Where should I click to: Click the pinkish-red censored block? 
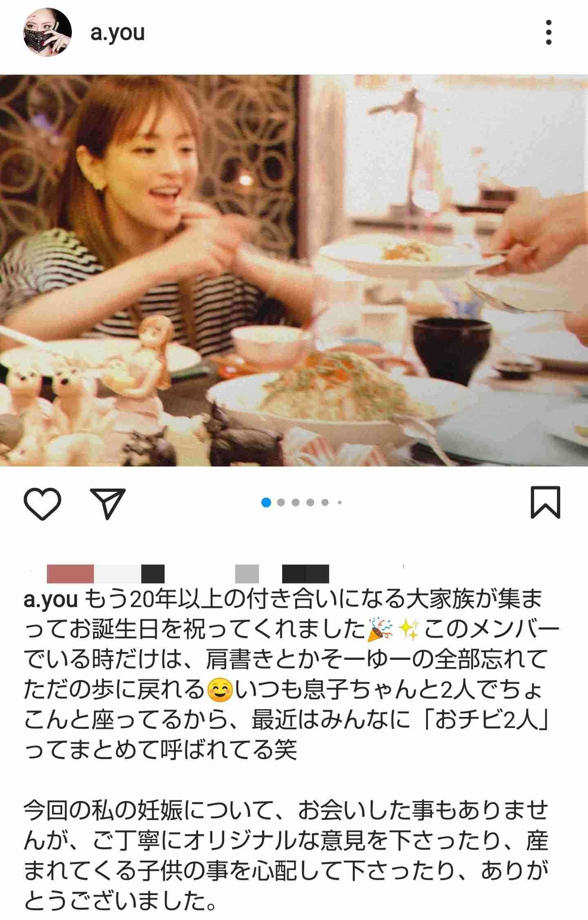70,574
